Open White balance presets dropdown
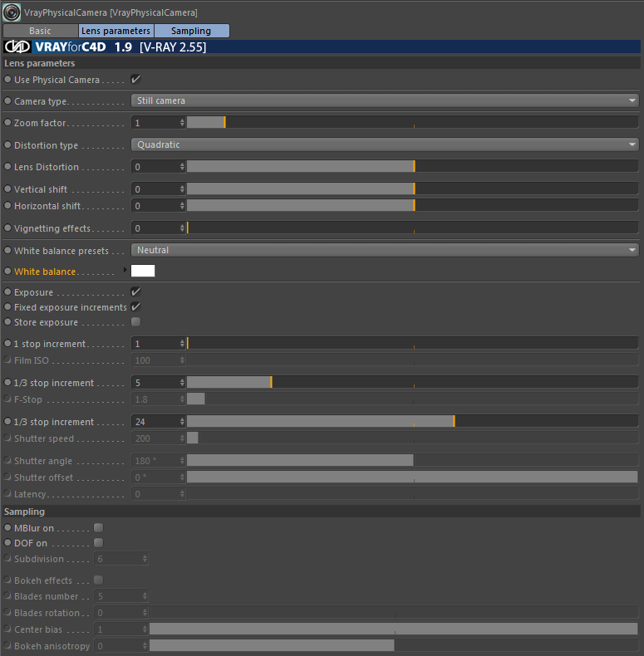644x656 pixels. pyautogui.click(x=385, y=250)
